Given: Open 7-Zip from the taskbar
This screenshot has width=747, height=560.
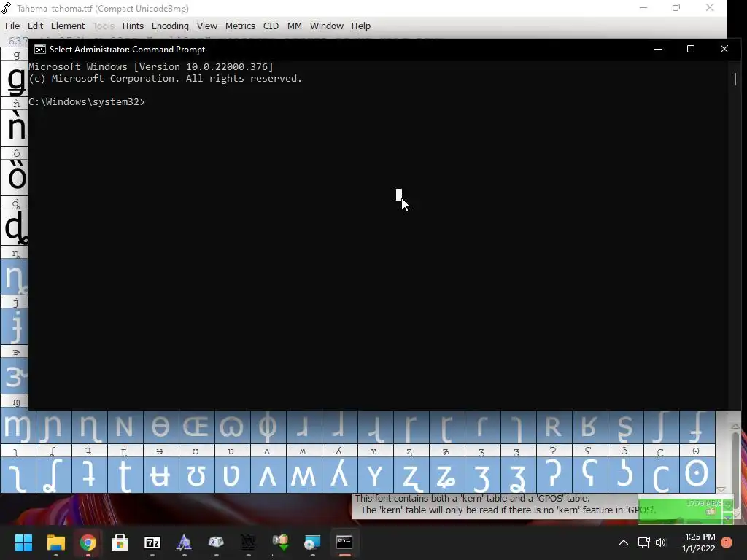Looking at the screenshot, I should tap(152, 542).
